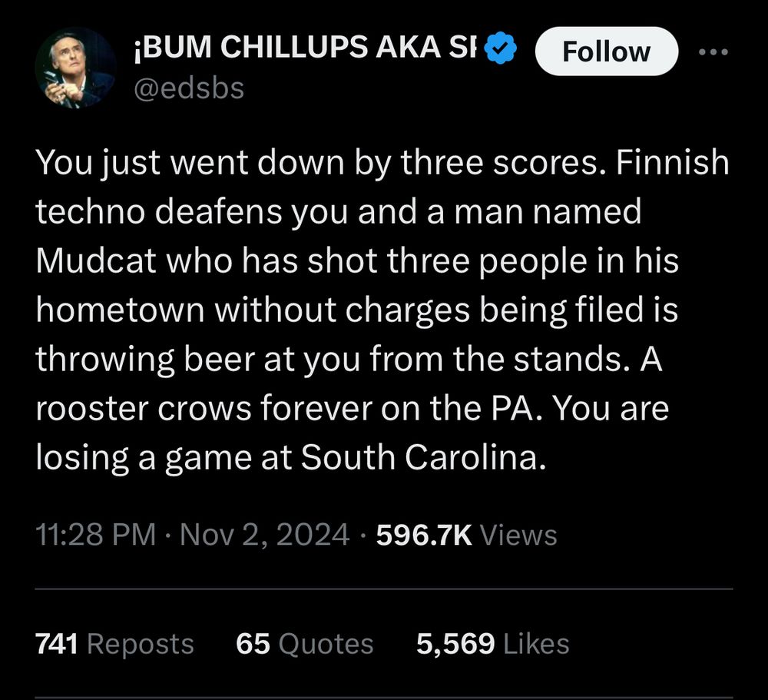Click the Nov 2, 2024 date

click(x=264, y=534)
